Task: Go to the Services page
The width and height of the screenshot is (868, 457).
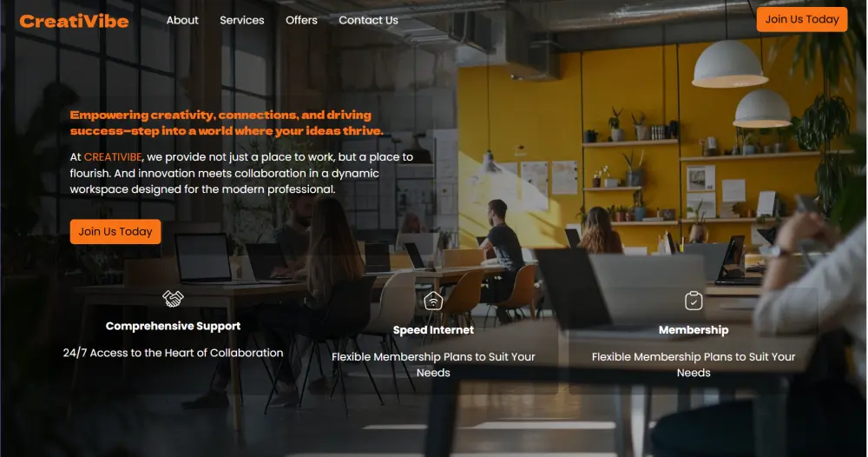Action: [x=242, y=20]
